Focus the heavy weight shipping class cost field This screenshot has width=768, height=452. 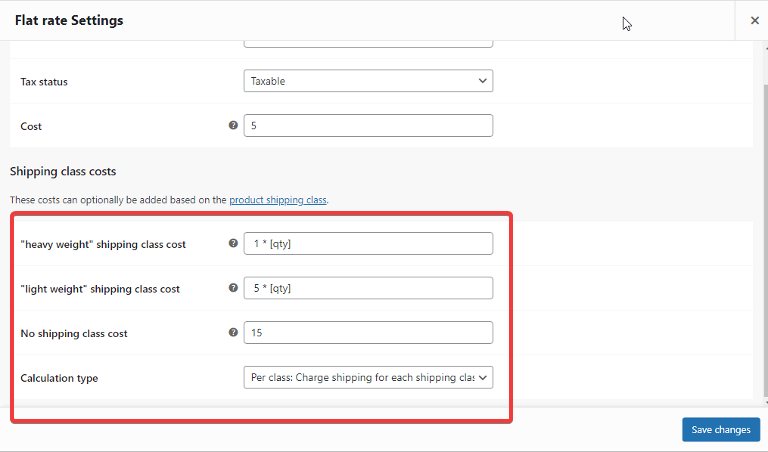[368, 243]
